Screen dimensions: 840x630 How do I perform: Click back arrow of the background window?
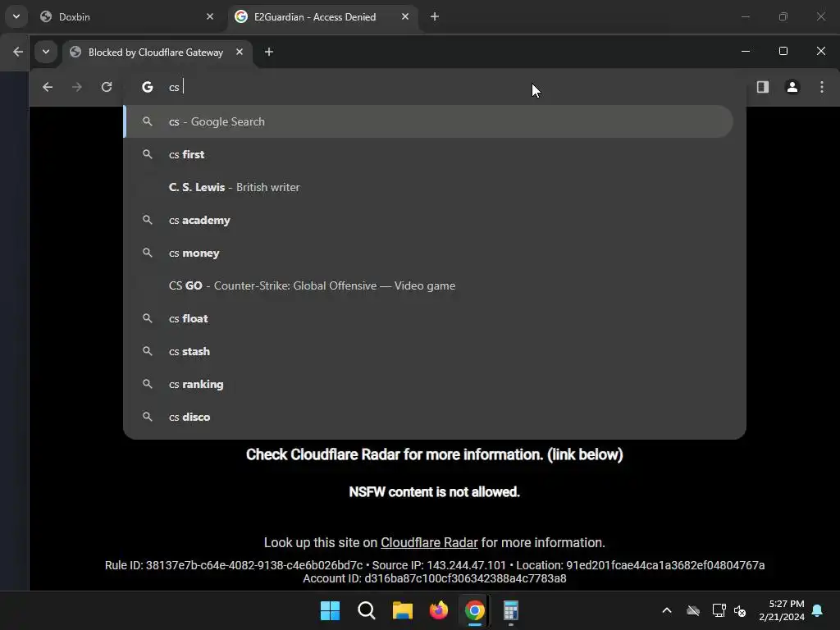pos(18,52)
